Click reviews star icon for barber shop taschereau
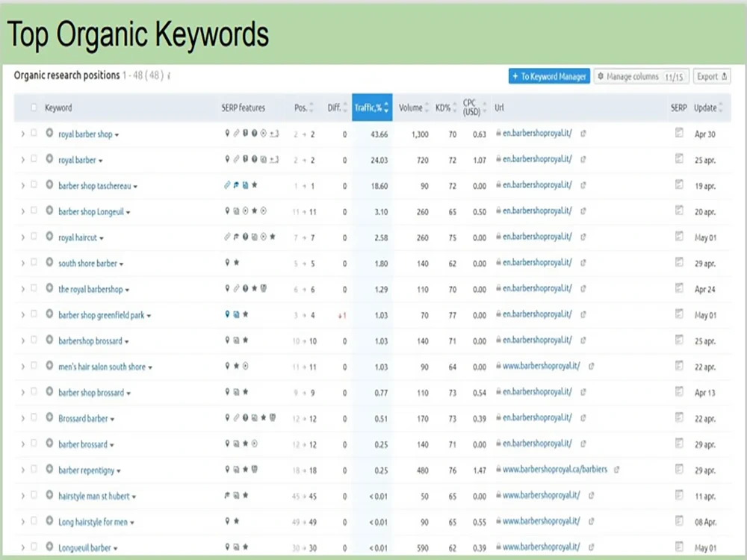This screenshot has height=560, width=747. pos(255,184)
